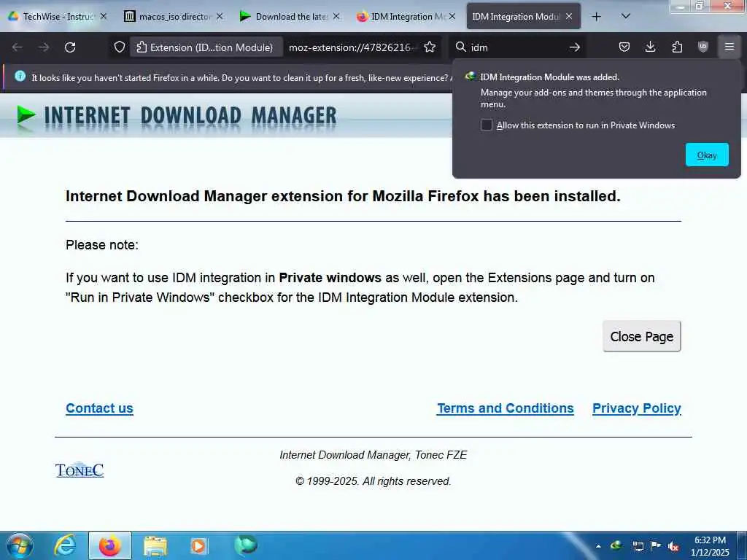Open the Terms and Conditions link
Image resolution: width=747 pixels, height=560 pixels.
click(506, 408)
